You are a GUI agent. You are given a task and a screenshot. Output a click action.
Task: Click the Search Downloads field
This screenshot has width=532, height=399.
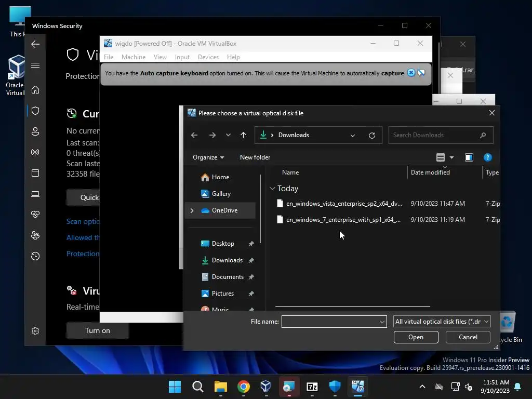(441, 135)
